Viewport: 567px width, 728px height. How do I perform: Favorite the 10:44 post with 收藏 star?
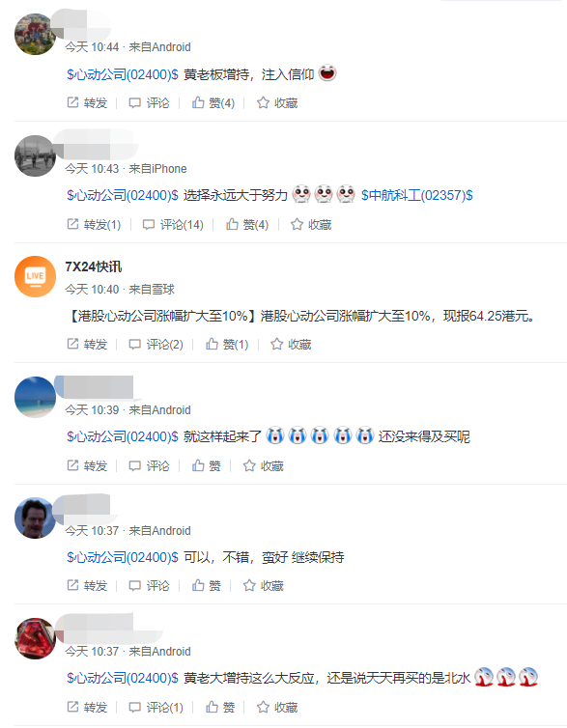pos(277,102)
